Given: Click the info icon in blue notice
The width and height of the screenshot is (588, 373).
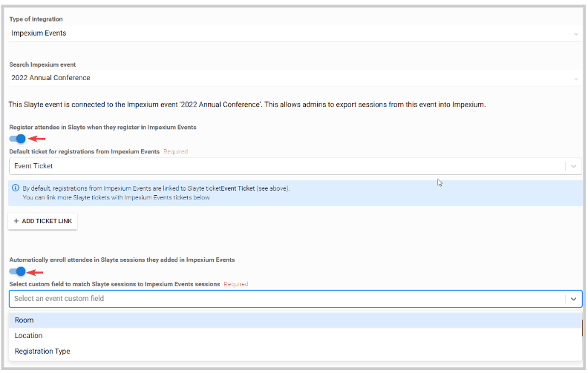Looking at the screenshot, I should point(16,188).
